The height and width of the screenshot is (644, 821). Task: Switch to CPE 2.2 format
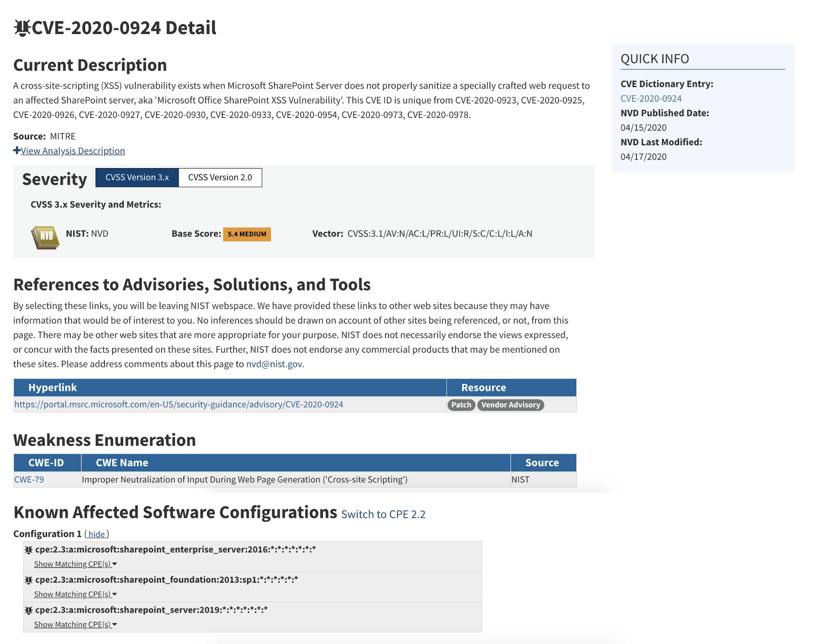point(383,514)
